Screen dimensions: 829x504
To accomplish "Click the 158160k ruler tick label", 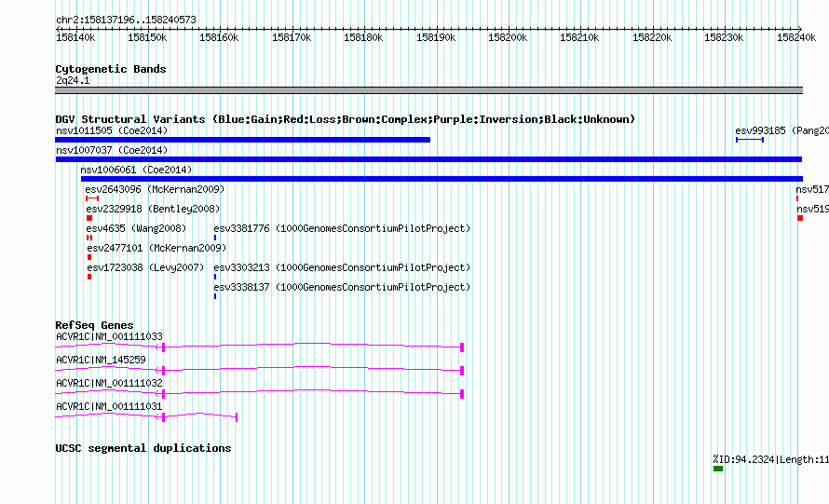I will point(219,37).
